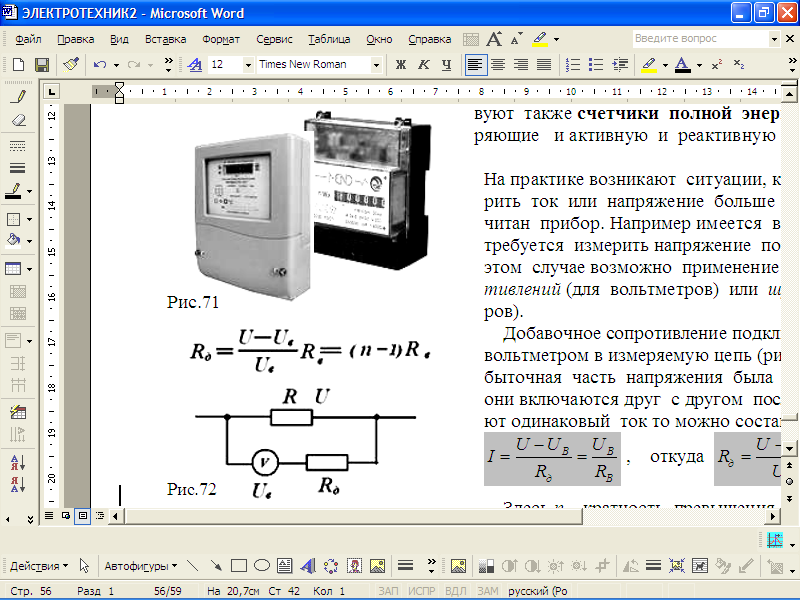Viewport: 800px width, 600px height.
Task: Switch to Normal view button
Action: [x=49, y=516]
